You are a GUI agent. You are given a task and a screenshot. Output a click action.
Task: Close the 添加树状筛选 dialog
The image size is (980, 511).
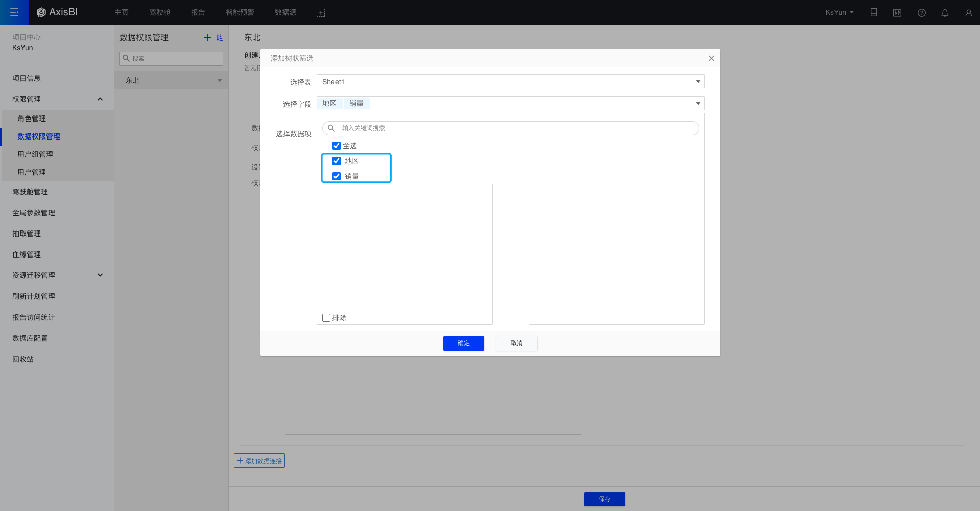coord(711,58)
